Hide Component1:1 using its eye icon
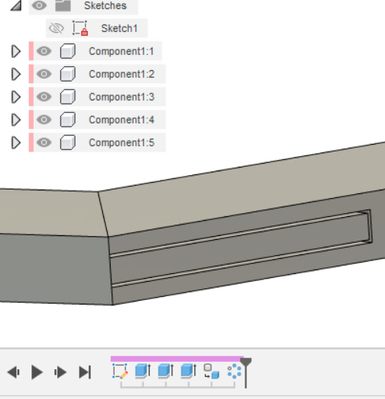Screen dimensions: 385x399 point(44,51)
